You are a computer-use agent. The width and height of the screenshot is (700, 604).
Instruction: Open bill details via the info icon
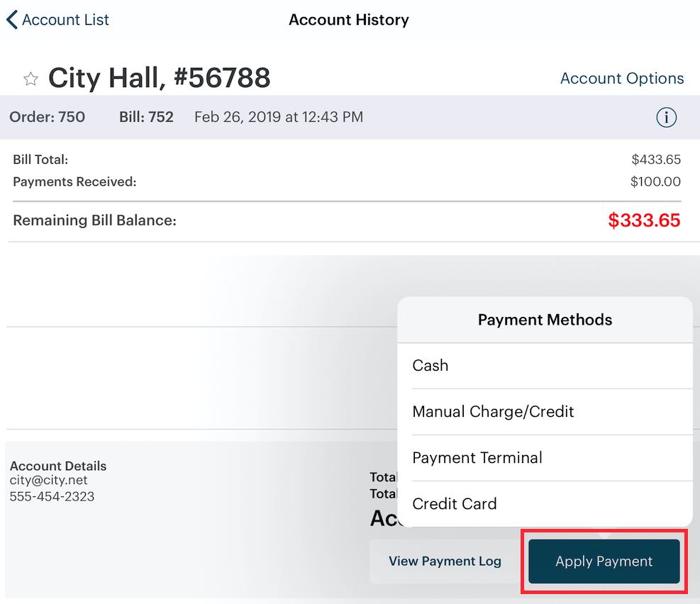pos(666,117)
